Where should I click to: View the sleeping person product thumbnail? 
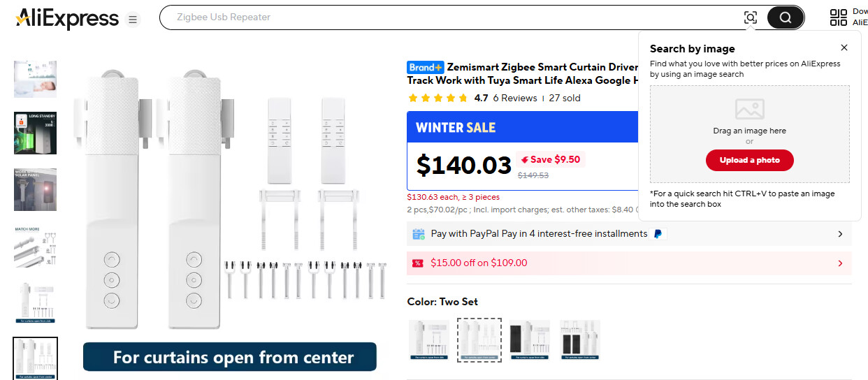[35, 79]
